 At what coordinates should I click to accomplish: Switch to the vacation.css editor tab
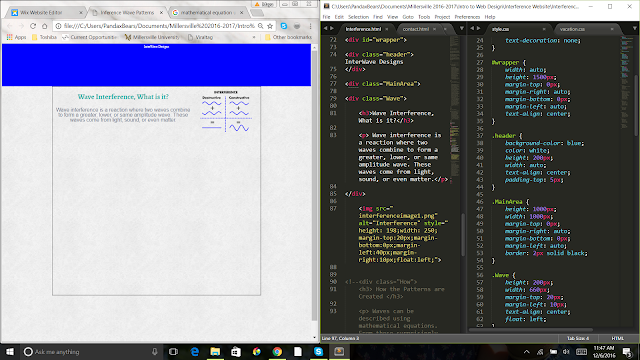pyautogui.click(x=572, y=29)
